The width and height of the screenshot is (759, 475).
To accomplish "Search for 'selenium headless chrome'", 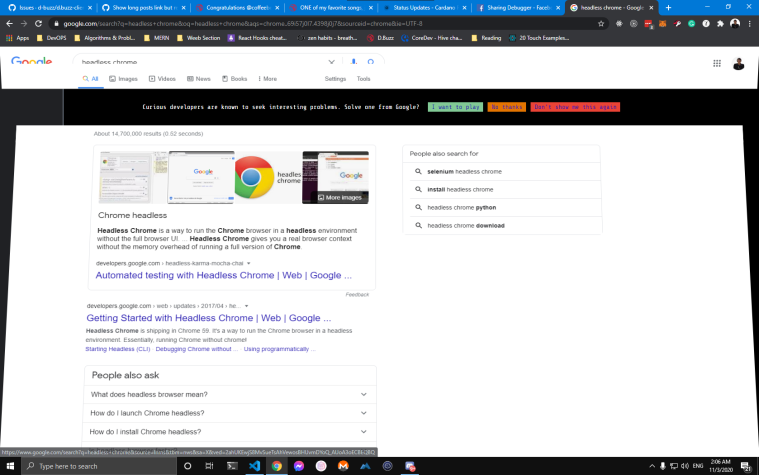I will 502,171.
